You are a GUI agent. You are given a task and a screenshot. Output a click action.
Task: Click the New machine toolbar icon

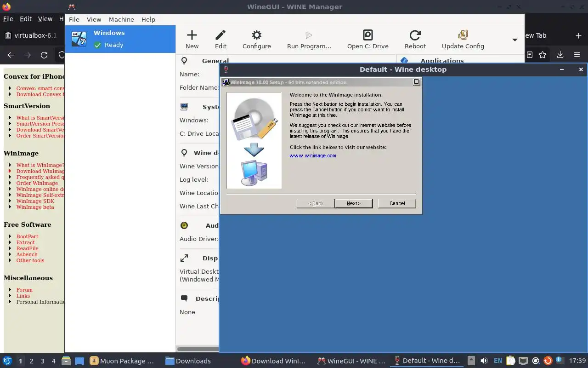(x=192, y=35)
